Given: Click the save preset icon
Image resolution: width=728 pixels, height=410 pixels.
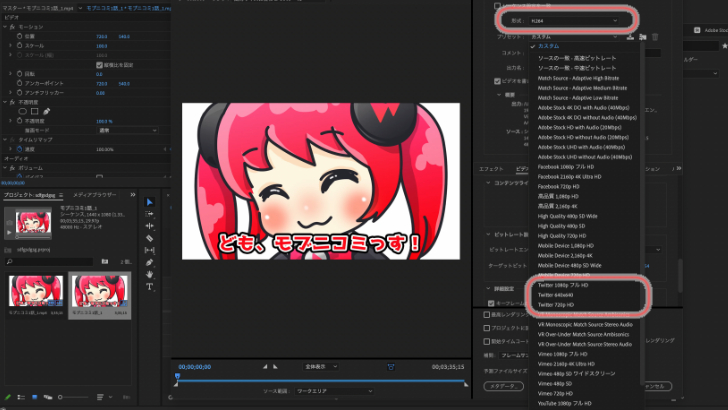Looking at the screenshot, I should (630, 37).
